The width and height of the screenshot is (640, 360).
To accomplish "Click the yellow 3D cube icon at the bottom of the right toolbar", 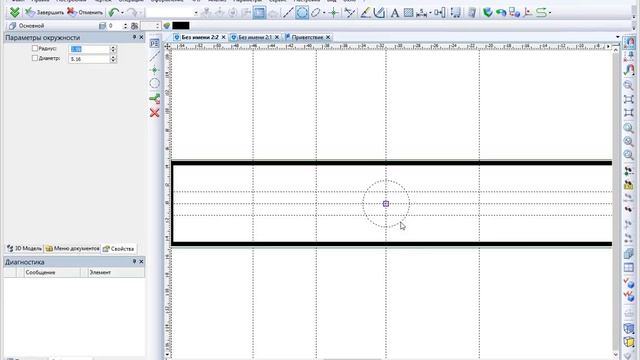I will click(629, 342).
